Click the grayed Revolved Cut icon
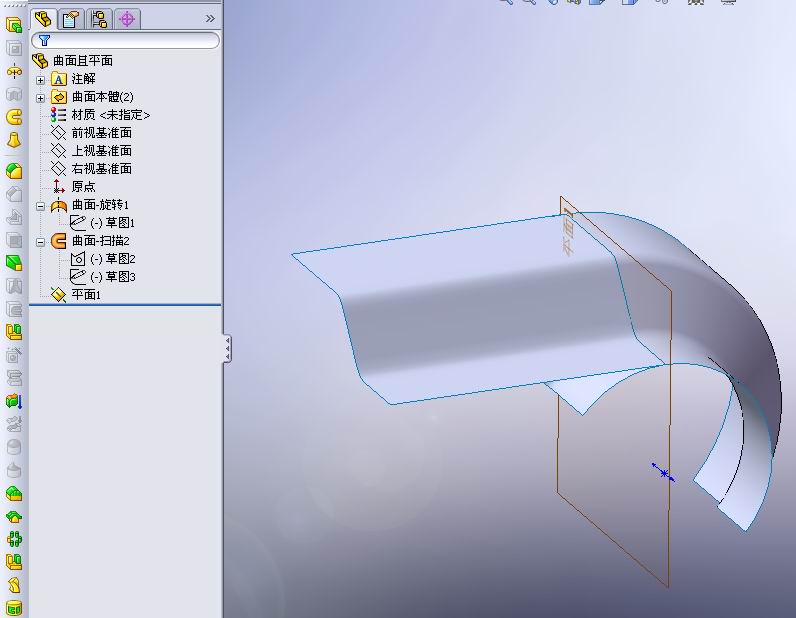Image resolution: width=796 pixels, height=618 pixels. 14,94
